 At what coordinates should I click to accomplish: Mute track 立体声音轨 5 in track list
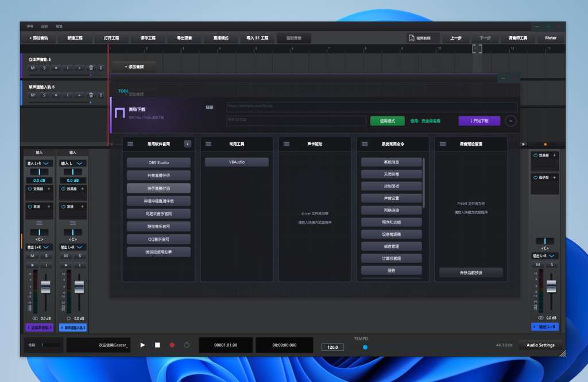(33, 68)
